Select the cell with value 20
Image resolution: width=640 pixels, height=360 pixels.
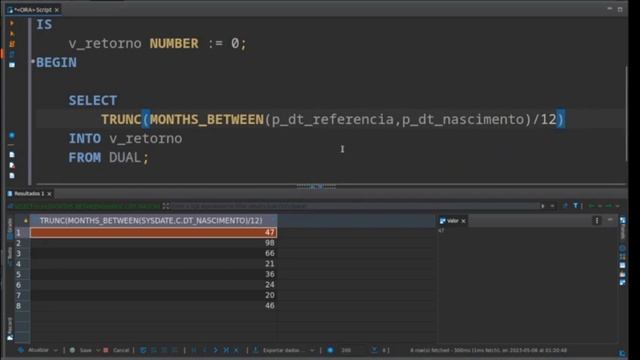(x=153, y=295)
